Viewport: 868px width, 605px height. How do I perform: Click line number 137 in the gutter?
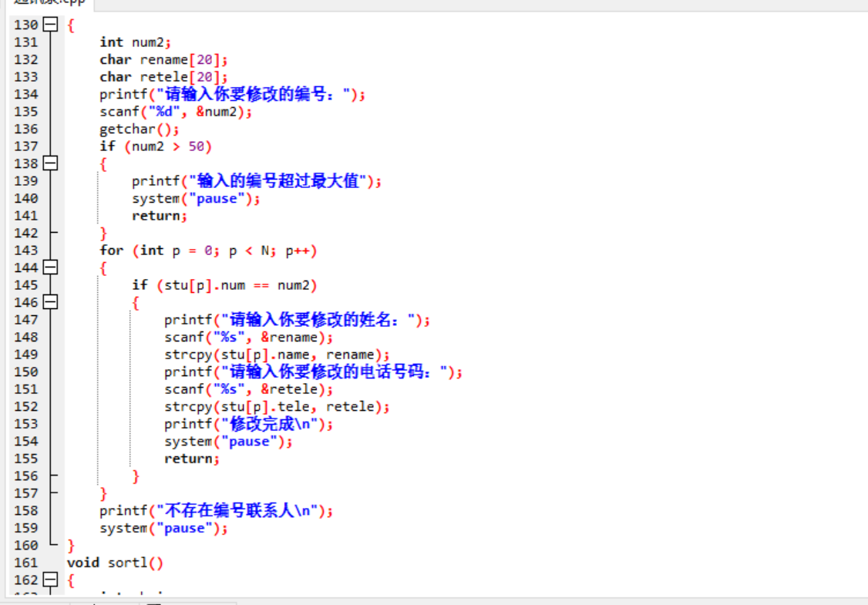point(26,146)
